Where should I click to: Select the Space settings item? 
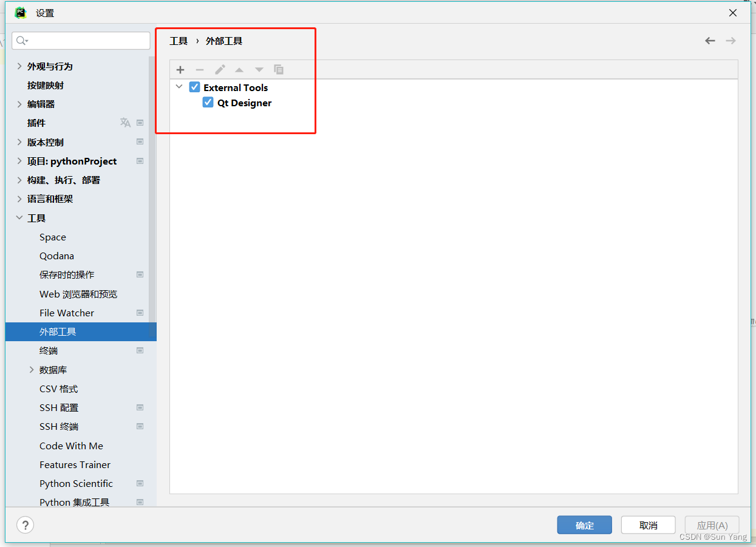(53, 237)
